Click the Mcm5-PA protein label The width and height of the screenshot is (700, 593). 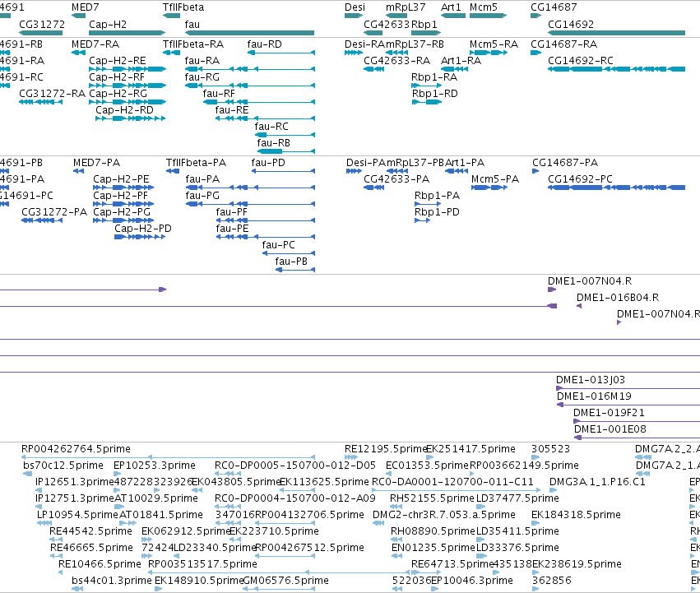pyautogui.click(x=495, y=179)
